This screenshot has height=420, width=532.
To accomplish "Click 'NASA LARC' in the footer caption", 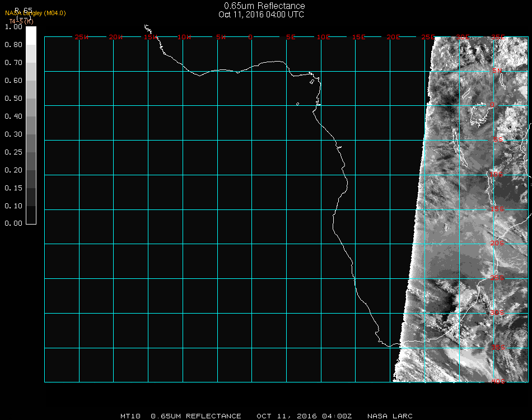I will [390, 416].
